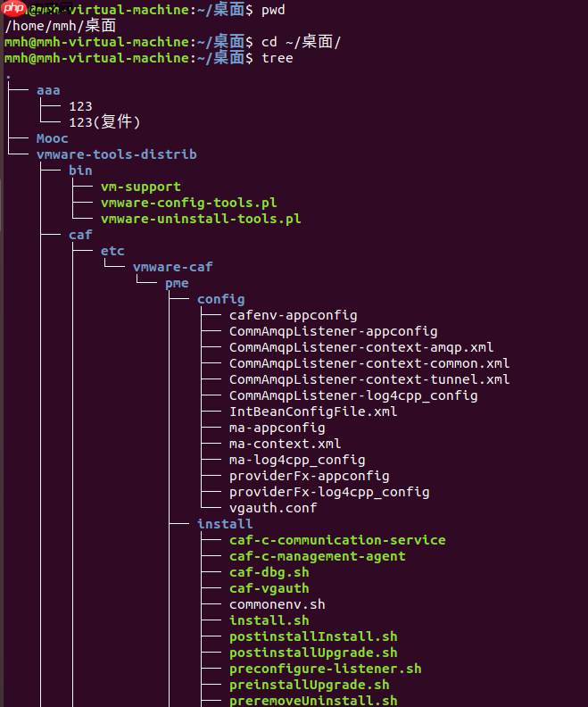Click the vmware-tools-distrib directory
588x707 pixels.
point(117,154)
